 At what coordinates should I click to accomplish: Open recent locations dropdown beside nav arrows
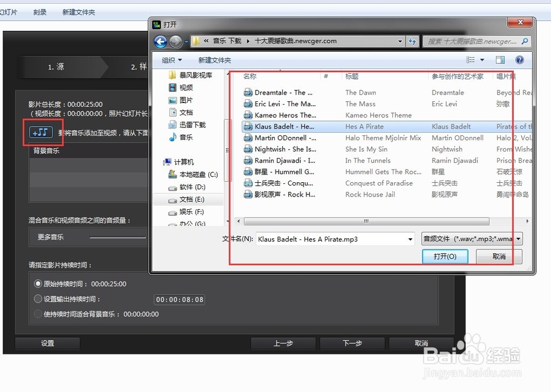[186, 42]
